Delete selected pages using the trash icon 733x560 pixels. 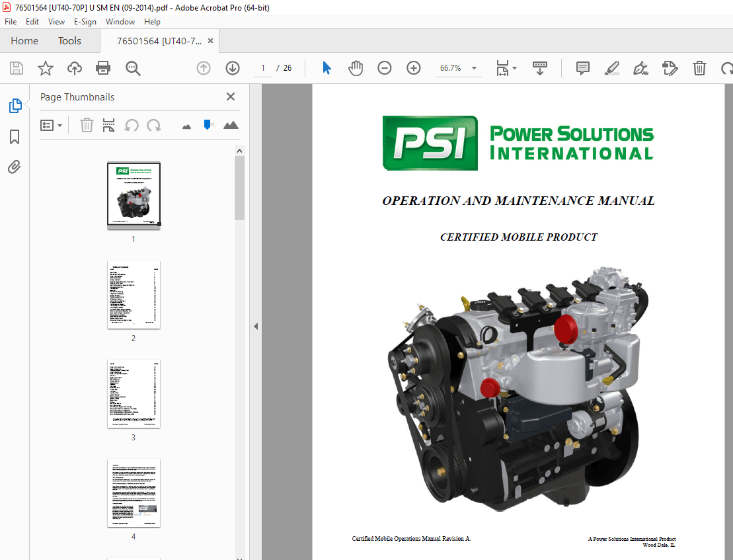pos(87,124)
